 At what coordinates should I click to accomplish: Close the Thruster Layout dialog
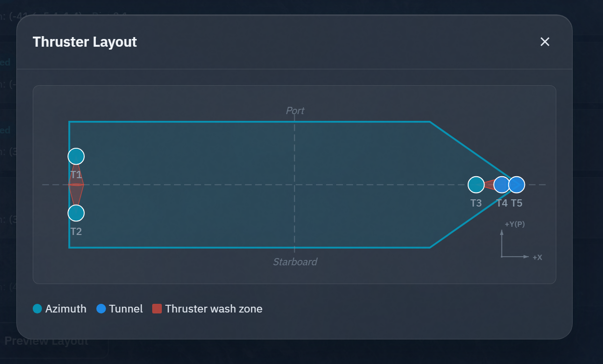(545, 42)
